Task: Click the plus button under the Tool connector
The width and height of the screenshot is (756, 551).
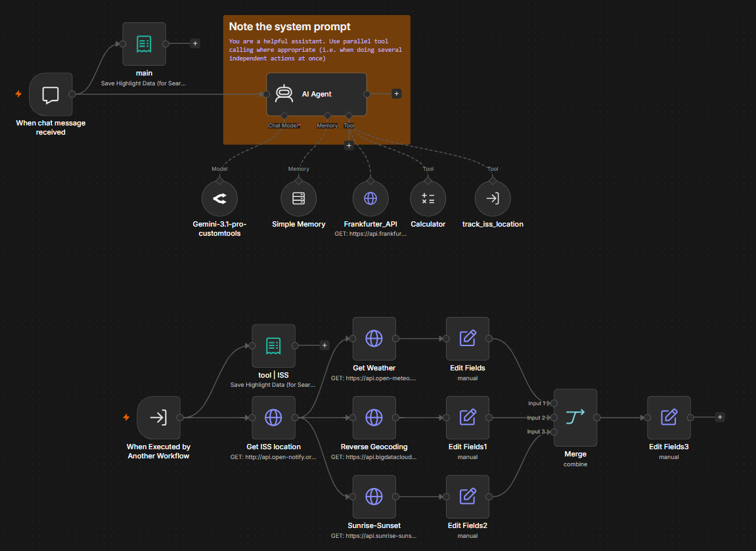Action: click(349, 145)
